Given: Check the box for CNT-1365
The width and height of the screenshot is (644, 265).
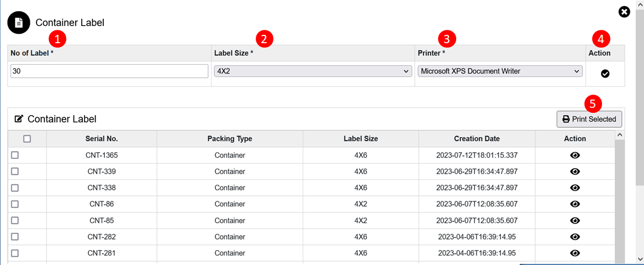Looking at the screenshot, I should (15, 155).
